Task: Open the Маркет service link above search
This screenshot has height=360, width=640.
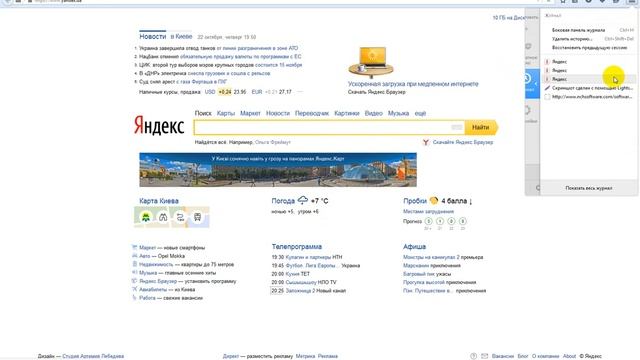Action: 250,113
